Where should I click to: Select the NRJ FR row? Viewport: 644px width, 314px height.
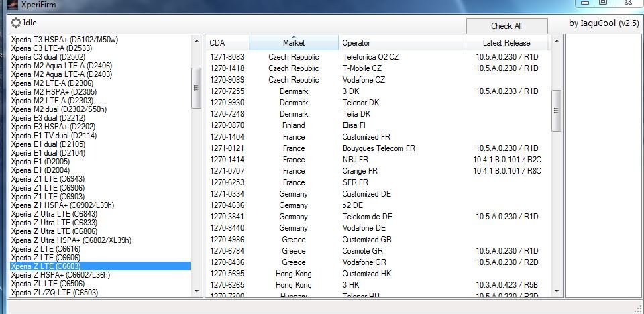(x=378, y=160)
